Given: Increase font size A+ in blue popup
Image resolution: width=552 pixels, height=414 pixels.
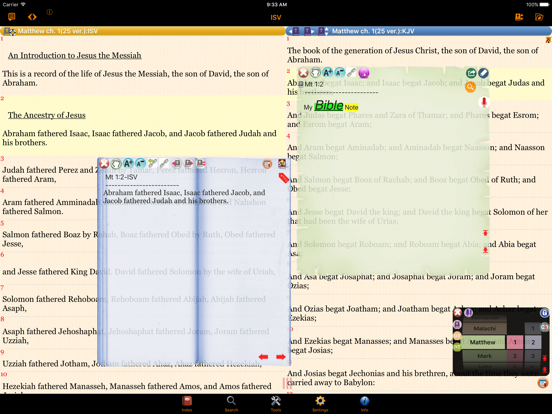Looking at the screenshot, I should tap(128, 163).
